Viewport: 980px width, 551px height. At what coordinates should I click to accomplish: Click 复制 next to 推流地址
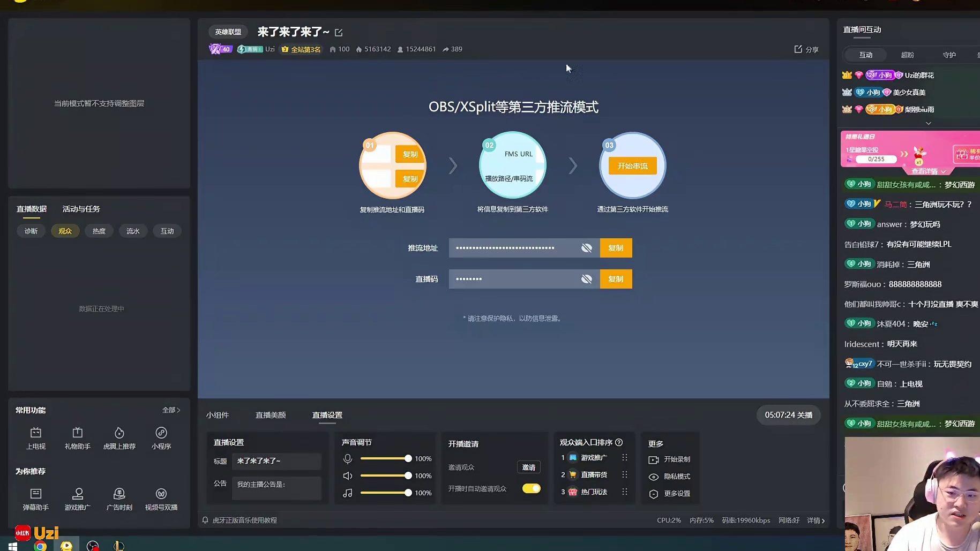(x=616, y=248)
